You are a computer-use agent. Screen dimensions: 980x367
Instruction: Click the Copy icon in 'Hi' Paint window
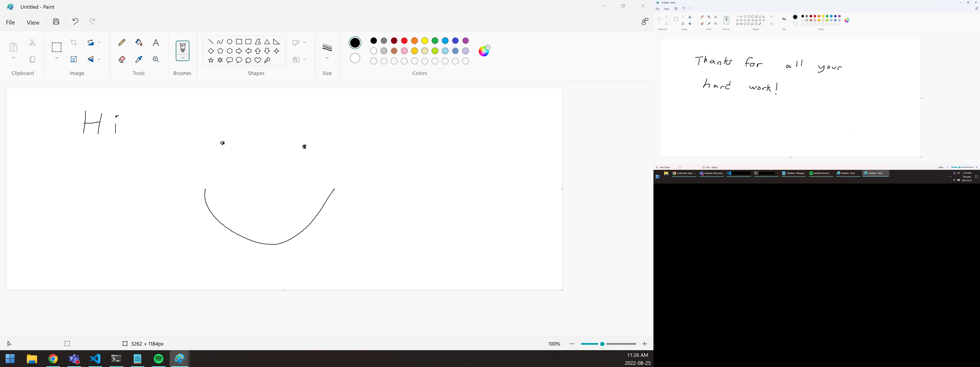tap(32, 59)
